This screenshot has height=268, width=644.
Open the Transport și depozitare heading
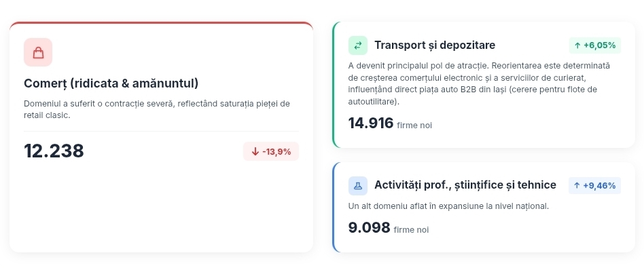(x=435, y=45)
